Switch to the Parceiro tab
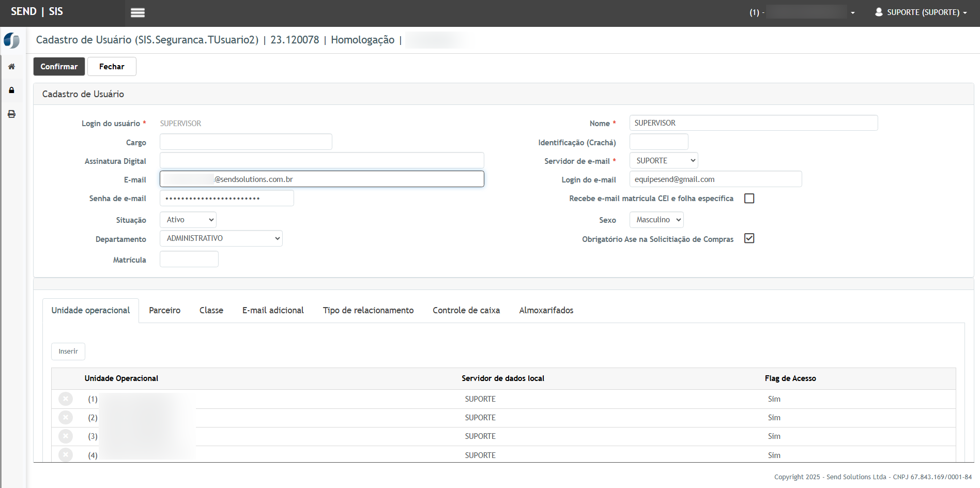This screenshot has height=488, width=980. pyautogui.click(x=164, y=310)
